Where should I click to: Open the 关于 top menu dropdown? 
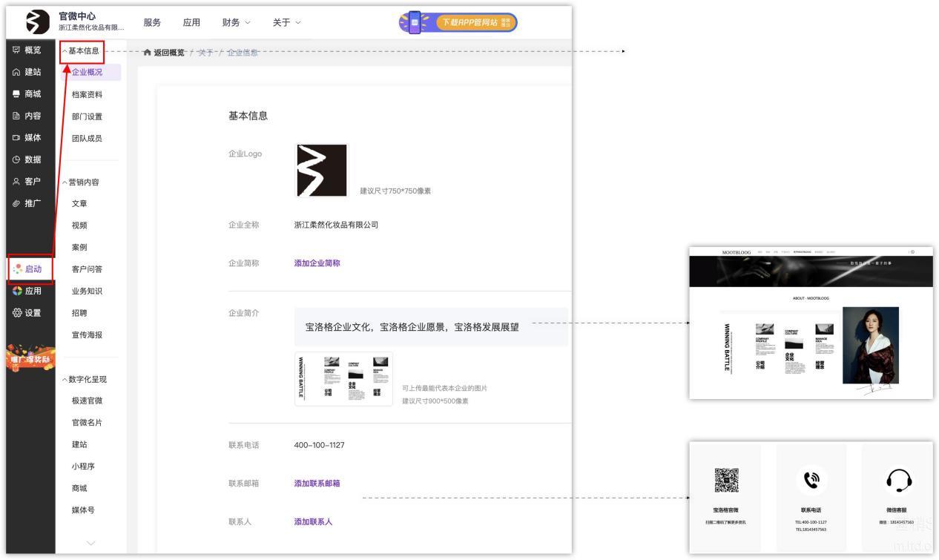[x=286, y=23]
